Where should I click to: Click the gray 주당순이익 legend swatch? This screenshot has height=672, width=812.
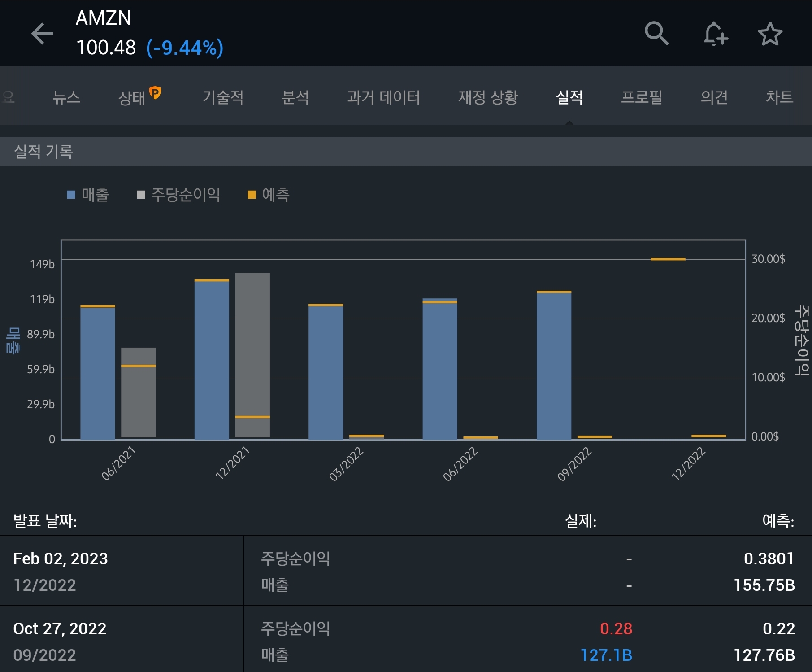pyautogui.click(x=141, y=195)
